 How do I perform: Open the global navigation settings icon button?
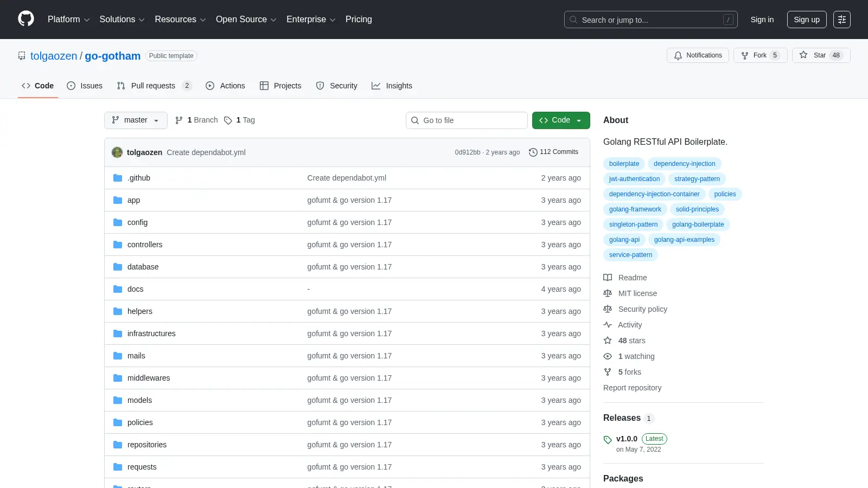(x=842, y=20)
